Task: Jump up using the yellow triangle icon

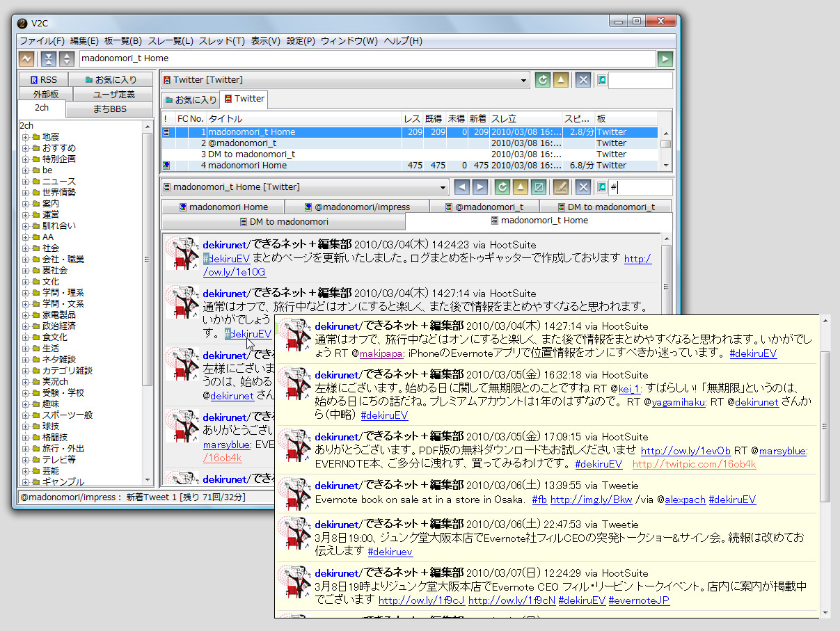Action: 521,186
